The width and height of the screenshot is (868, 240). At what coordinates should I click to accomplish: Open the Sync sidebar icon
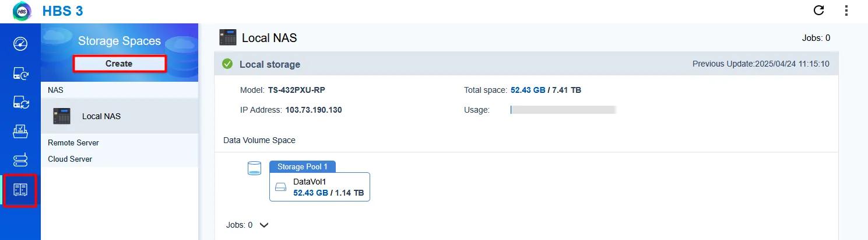pos(20,103)
